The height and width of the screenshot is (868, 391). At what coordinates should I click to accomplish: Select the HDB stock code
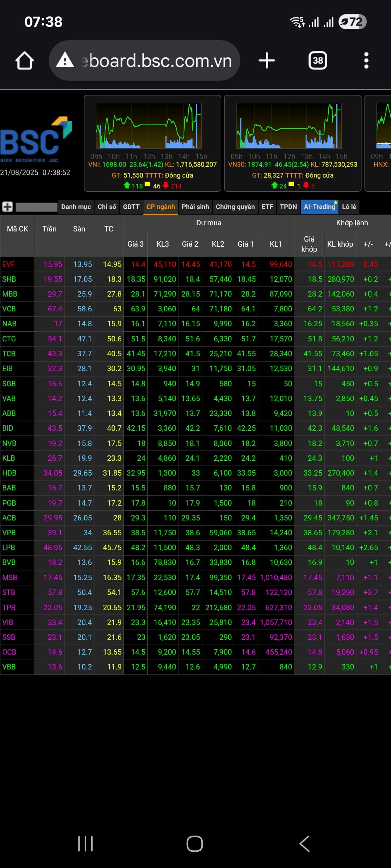[9, 473]
